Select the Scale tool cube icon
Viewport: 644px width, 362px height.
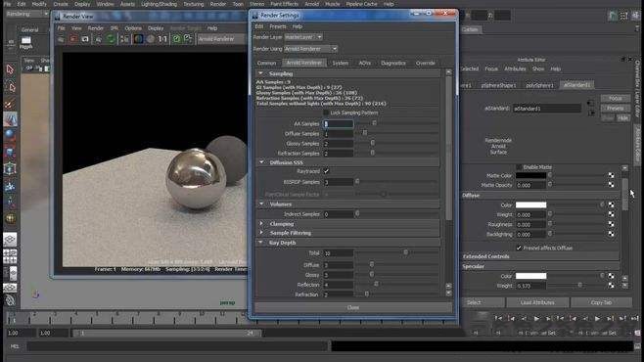pos(10,153)
